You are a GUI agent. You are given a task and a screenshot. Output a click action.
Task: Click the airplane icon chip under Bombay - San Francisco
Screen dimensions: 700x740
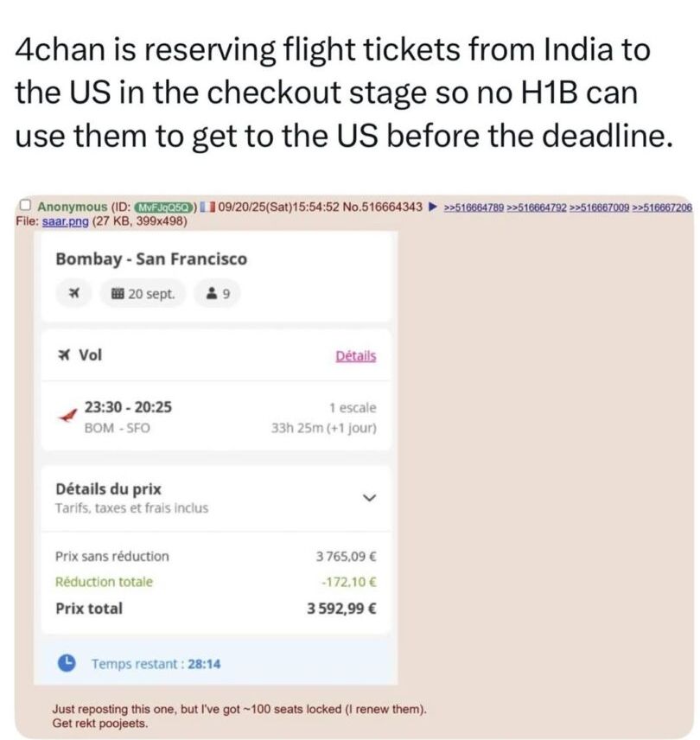(x=73, y=294)
